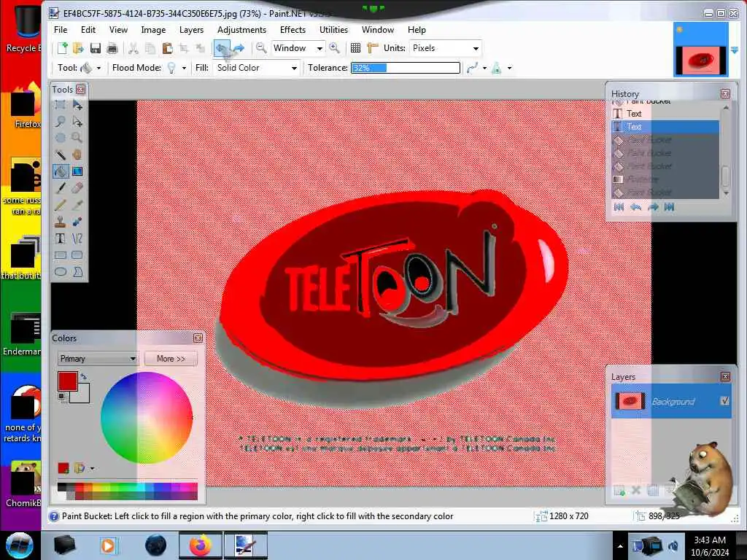Viewport: 747px width, 560px height.
Task: Click the Save floppy disk icon
Action: [x=96, y=48]
